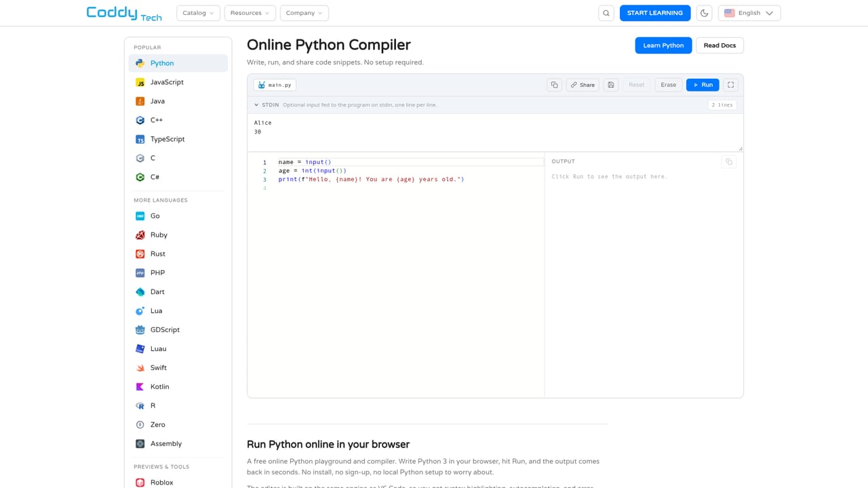Screen dimensions: 868x488
Task: Select the Go language icon
Action: [x=140, y=216]
